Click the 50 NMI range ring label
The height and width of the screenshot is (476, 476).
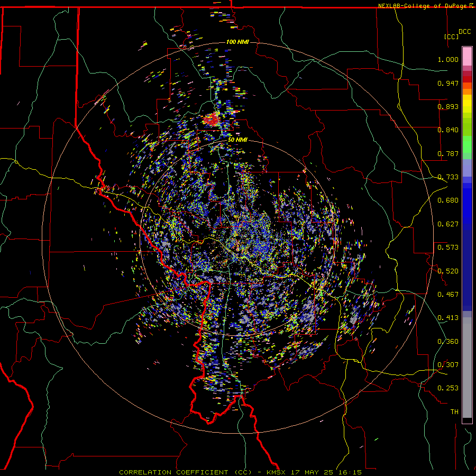pyautogui.click(x=237, y=140)
